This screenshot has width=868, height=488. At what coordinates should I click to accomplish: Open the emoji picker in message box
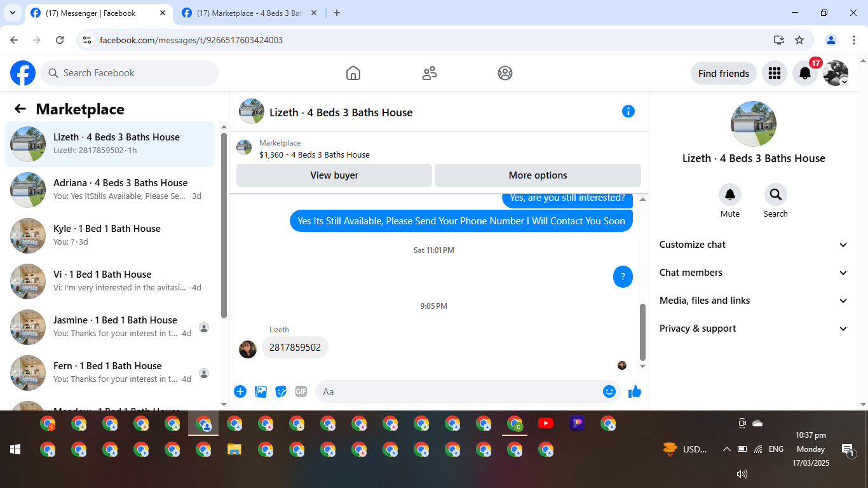point(609,391)
